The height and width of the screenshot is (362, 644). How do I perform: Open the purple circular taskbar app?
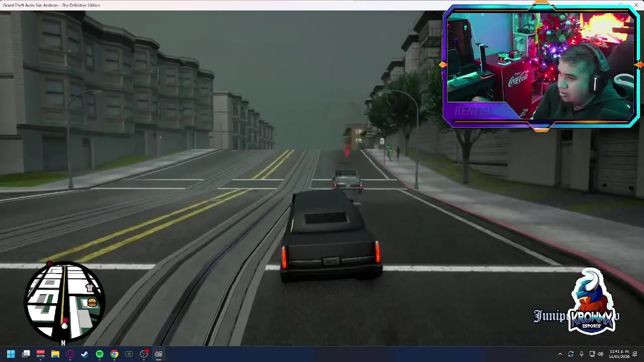point(70,354)
